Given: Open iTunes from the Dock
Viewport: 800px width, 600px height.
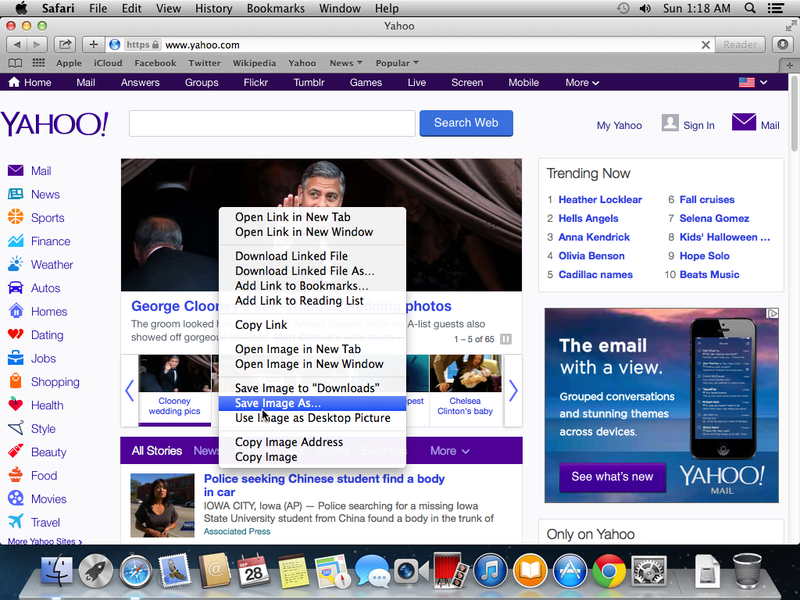Looking at the screenshot, I should tap(490, 570).
